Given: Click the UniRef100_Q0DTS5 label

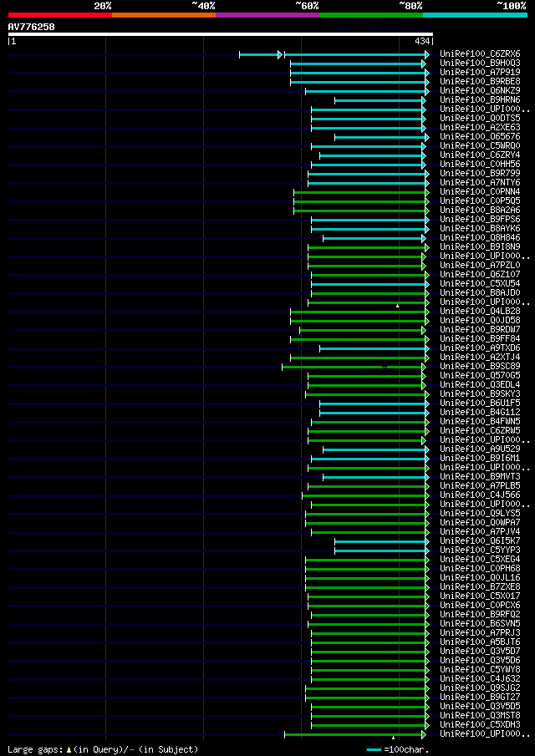Looking at the screenshot, I should pyautogui.click(x=480, y=119).
